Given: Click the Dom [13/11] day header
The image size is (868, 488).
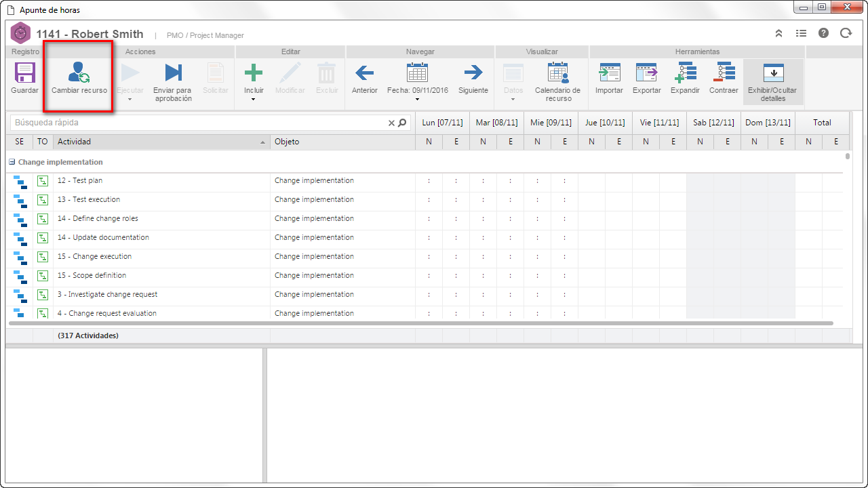Looking at the screenshot, I should [768, 123].
